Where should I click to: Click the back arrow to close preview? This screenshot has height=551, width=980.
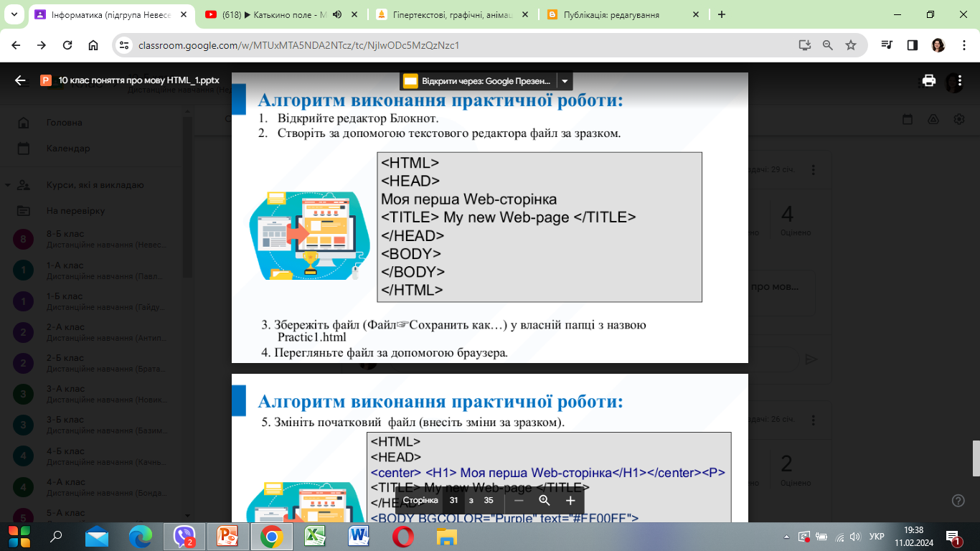click(20, 81)
